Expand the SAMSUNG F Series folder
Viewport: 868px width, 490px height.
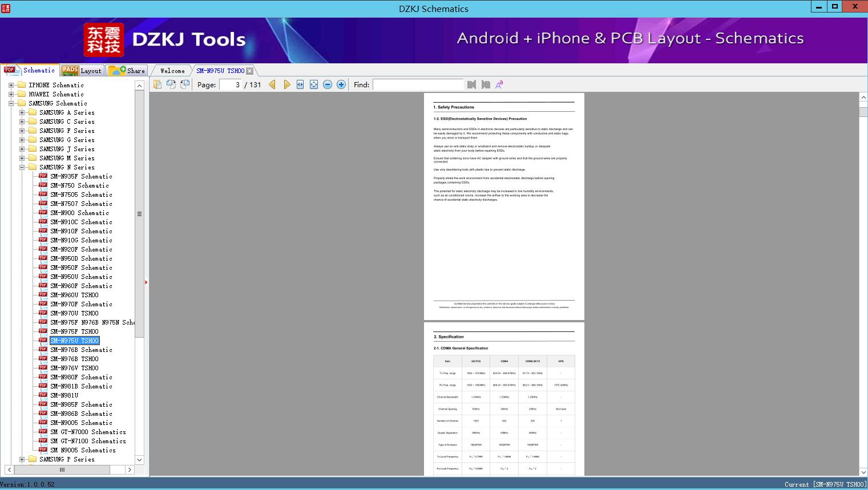22,131
